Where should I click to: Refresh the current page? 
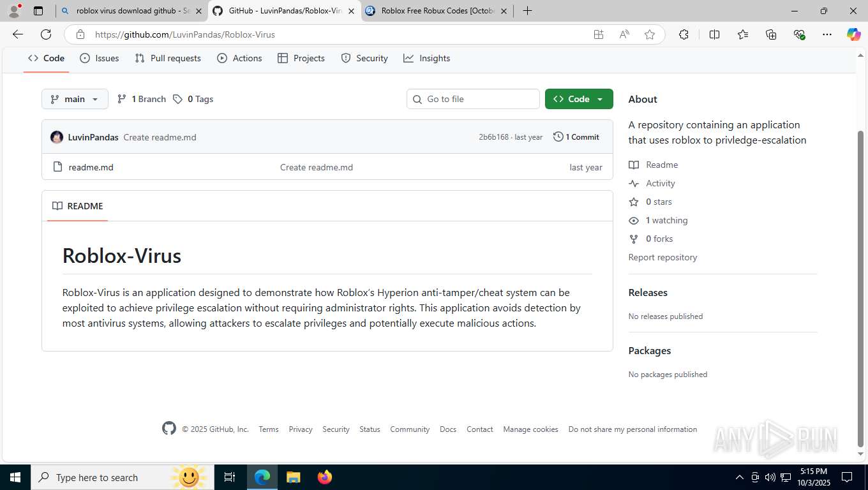46,34
